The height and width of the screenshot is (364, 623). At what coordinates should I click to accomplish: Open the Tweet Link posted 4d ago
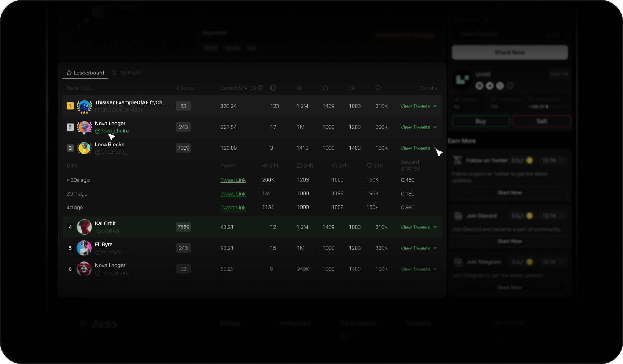click(233, 208)
